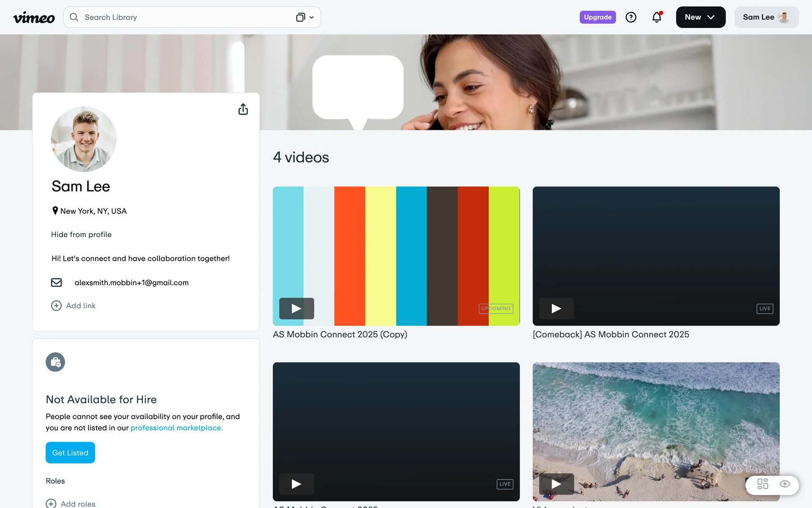
Task: Click the grid layout icon at bottom right
Action: [763, 484]
